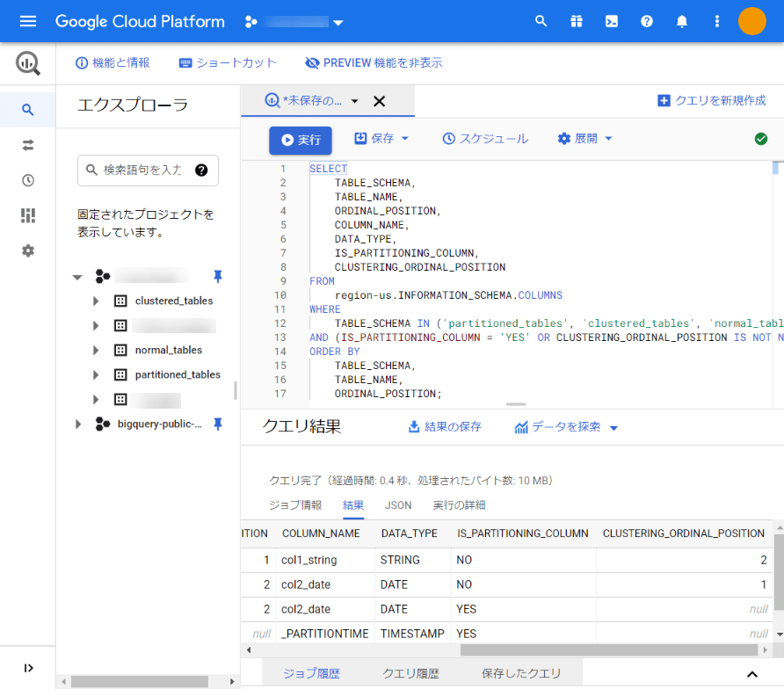Open the notifications bell
The width and height of the screenshot is (784, 689).
(x=681, y=21)
